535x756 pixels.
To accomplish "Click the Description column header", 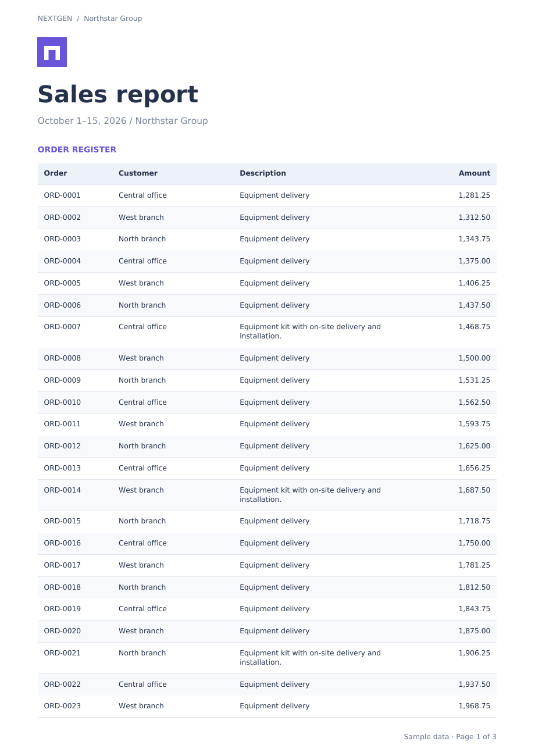I will click(x=263, y=173).
